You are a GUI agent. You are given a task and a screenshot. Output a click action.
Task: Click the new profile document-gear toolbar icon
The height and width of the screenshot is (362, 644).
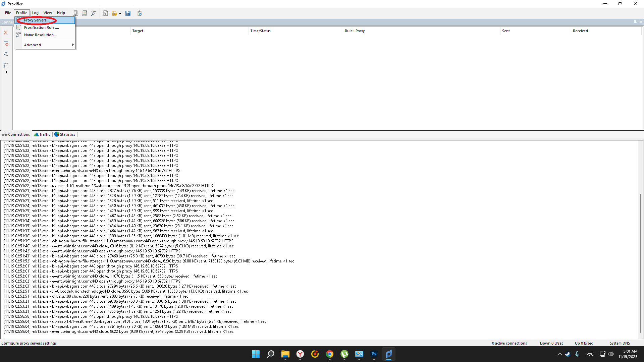coord(105,13)
